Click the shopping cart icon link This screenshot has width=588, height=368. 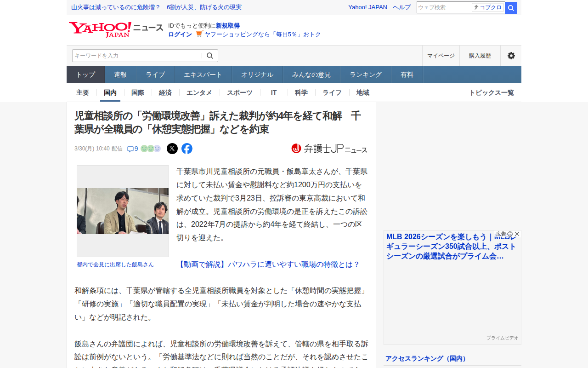199,34
